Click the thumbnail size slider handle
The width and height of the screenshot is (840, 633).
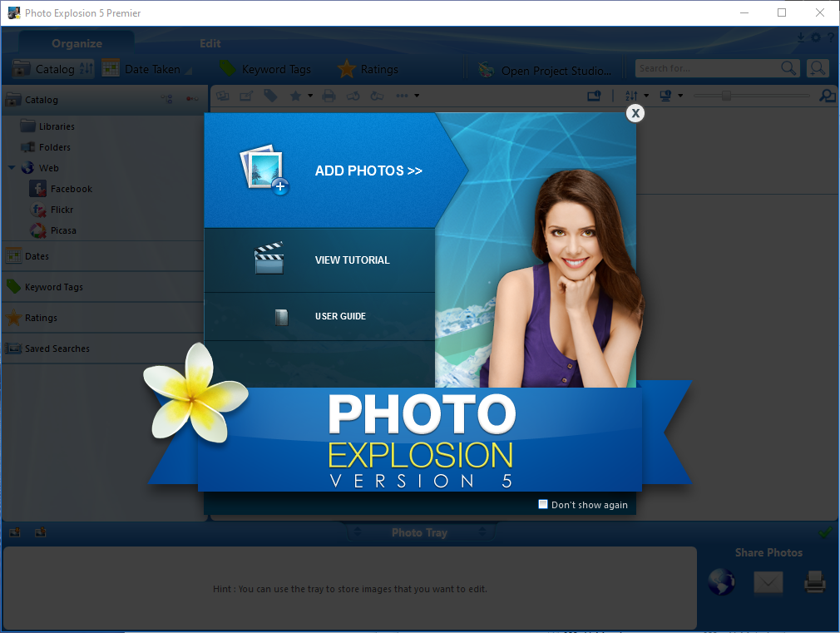tap(726, 96)
